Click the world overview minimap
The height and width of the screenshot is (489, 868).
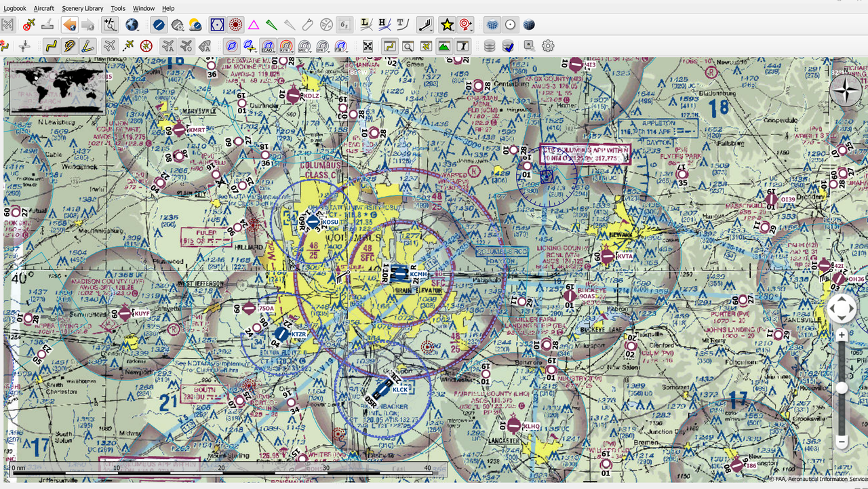(x=58, y=87)
